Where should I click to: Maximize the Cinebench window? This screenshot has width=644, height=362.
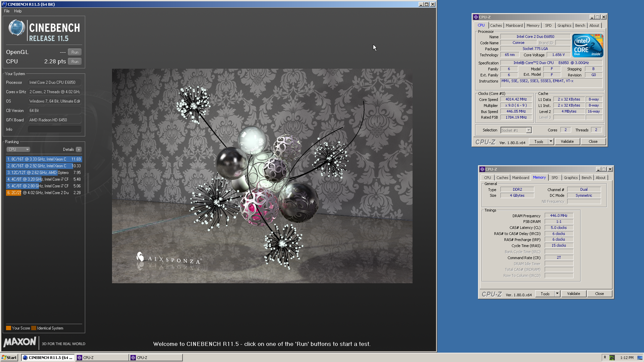coord(427,4)
